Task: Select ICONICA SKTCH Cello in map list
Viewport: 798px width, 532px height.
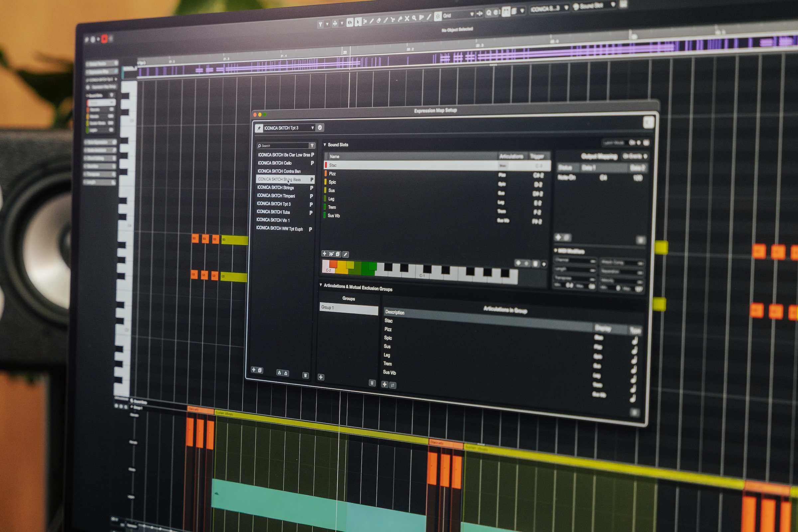Action: pos(275,163)
